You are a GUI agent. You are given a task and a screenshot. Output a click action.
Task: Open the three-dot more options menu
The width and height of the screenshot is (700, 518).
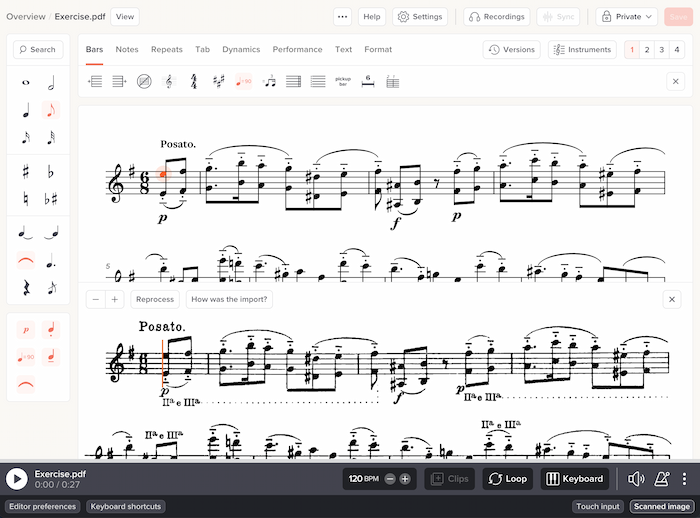click(x=342, y=17)
